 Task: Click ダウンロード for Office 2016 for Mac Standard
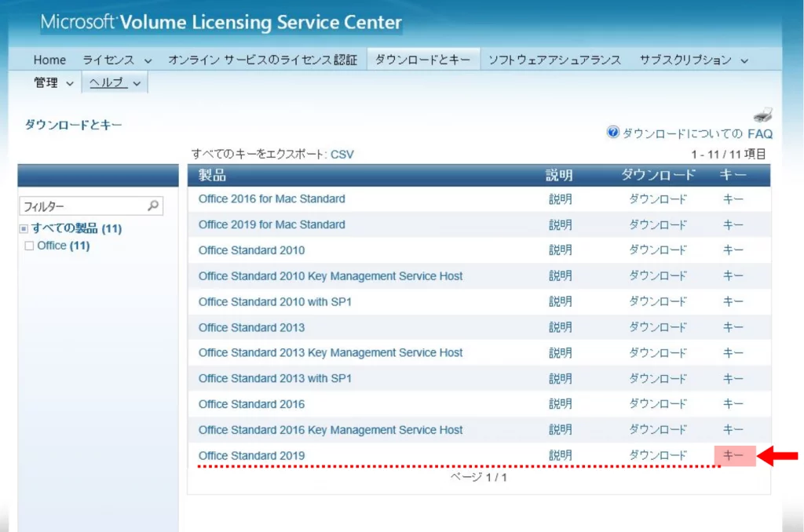(x=657, y=199)
